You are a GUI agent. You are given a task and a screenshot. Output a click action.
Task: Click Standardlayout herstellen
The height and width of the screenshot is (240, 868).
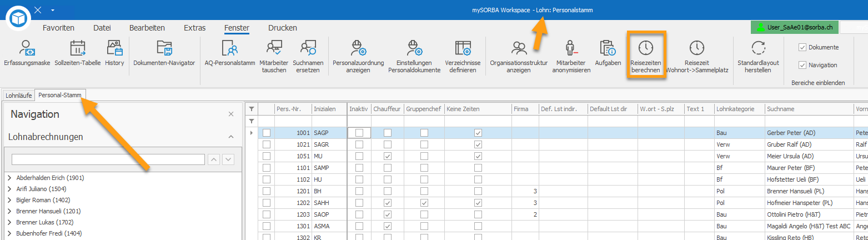tap(758, 57)
